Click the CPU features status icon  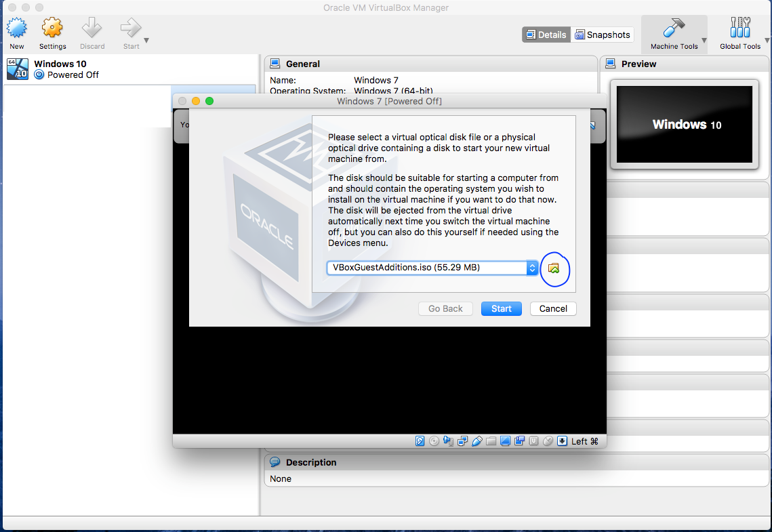(533, 441)
